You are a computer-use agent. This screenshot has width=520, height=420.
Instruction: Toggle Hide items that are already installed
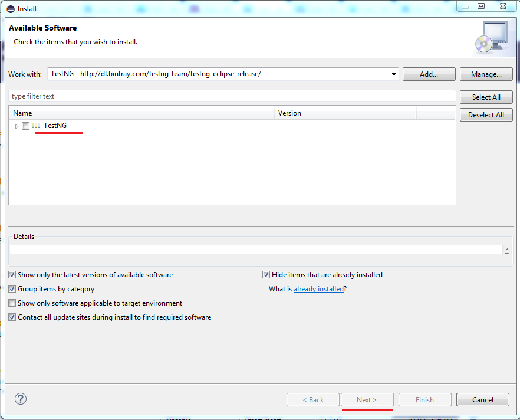(266, 275)
